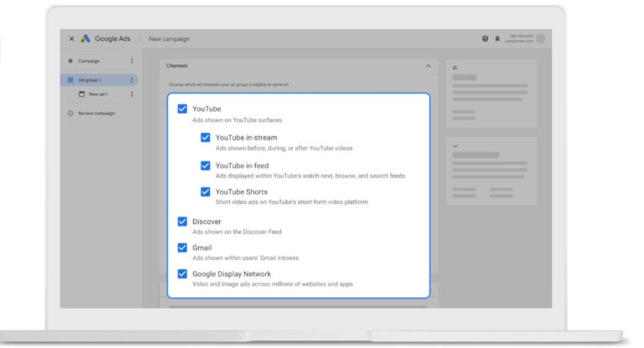This screenshot has height=348, width=644.
Task: Click the YouTube in-feed label
Action: tap(242, 166)
